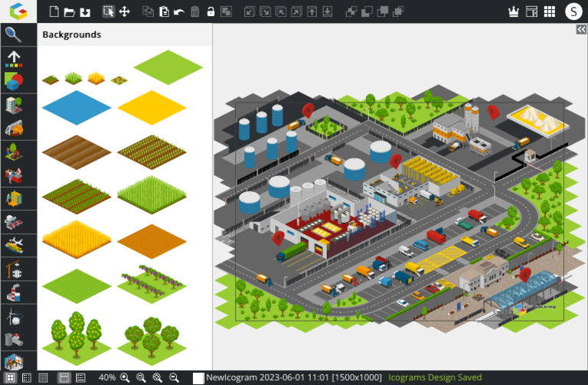Open the search magnifier in sidebar
This screenshot has width=588, height=385.
tap(13, 34)
